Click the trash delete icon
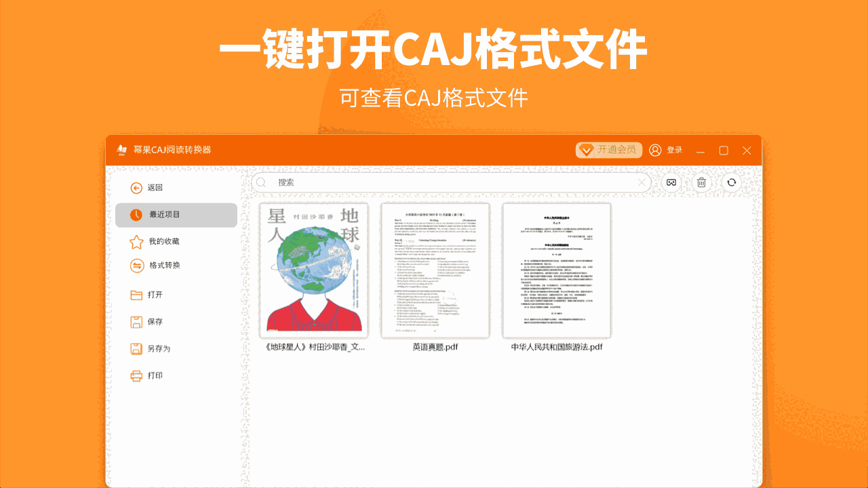This screenshot has height=488, width=868. click(x=701, y=182)
